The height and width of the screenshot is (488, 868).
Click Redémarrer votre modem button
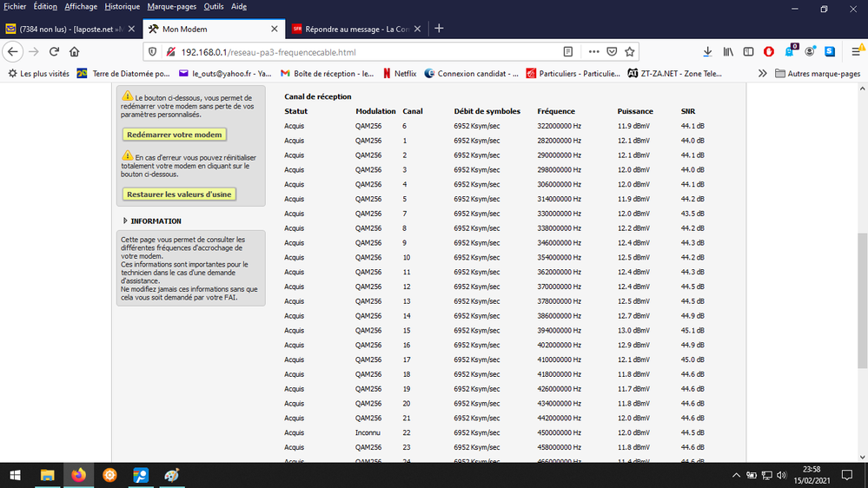point(175,135)
